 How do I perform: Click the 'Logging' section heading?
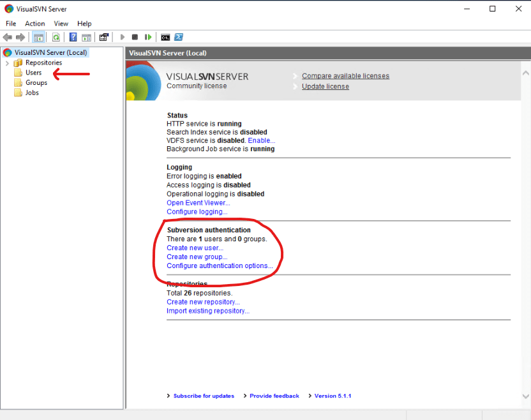[x=179, y=167]
